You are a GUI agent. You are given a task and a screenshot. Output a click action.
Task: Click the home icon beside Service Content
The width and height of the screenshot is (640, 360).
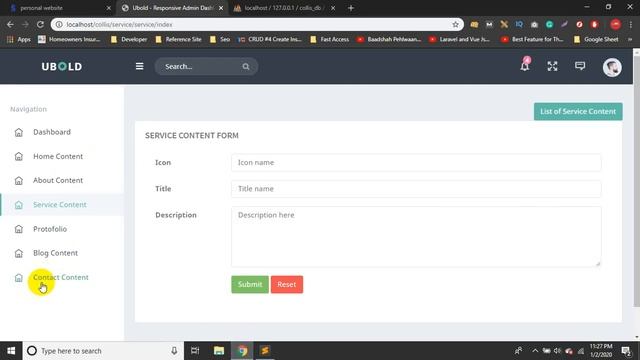(19, 205)
